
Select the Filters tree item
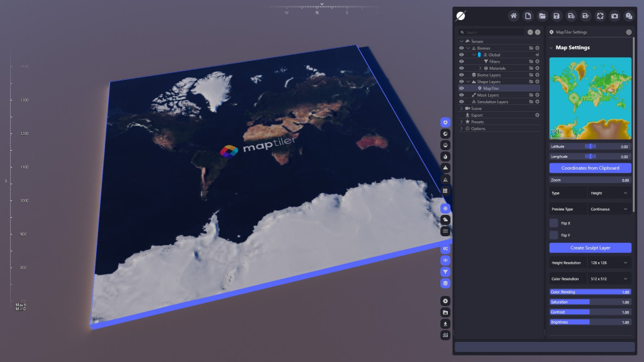point(494,62)
